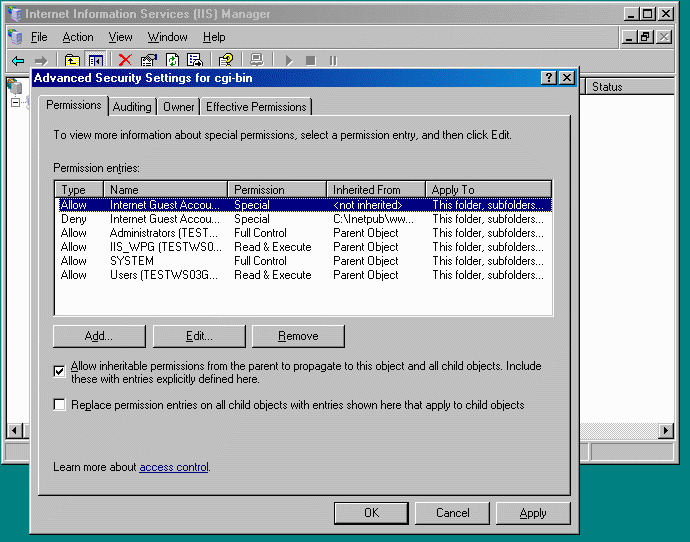Select the Administrators Full Control entry
Screen dimensions: 690x542
(x=305, y=233)
